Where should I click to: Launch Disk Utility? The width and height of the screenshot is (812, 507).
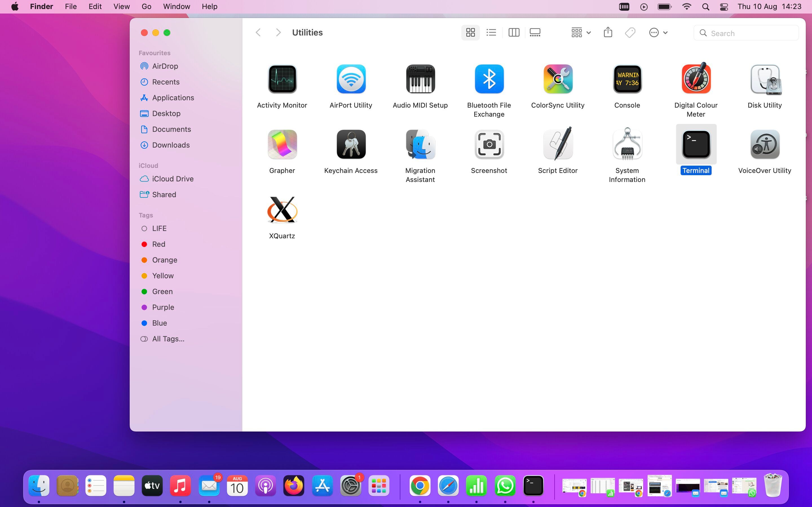(x=764, y=79)
